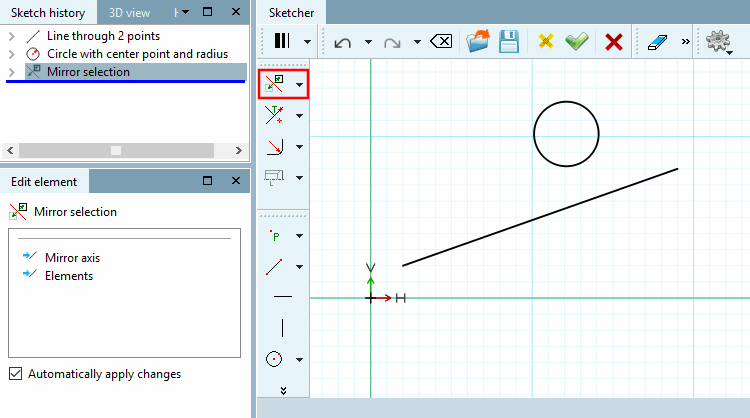The height and width of the screenshot is (418, 750).
Task: Click the save floppy disk icon
Action: point(509,42)
